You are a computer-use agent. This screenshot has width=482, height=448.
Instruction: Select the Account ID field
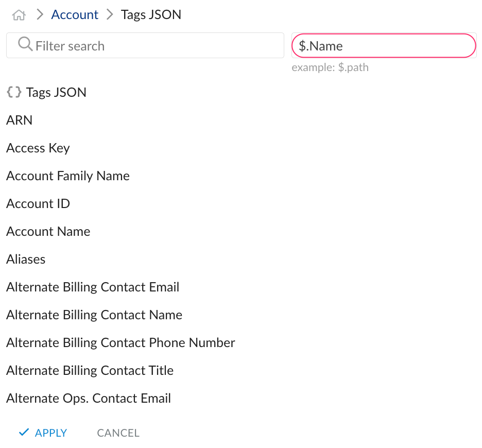coord(38,203)
